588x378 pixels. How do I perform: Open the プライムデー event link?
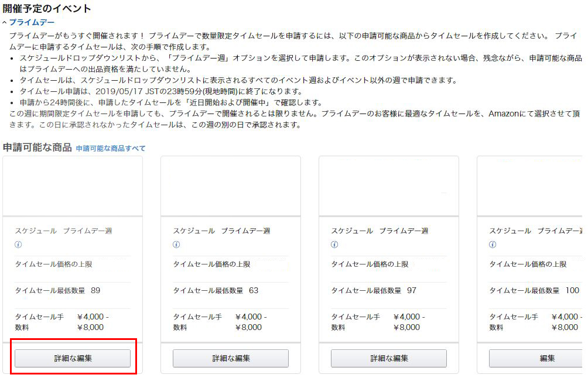pyautogui.click(x=32, y=22)
